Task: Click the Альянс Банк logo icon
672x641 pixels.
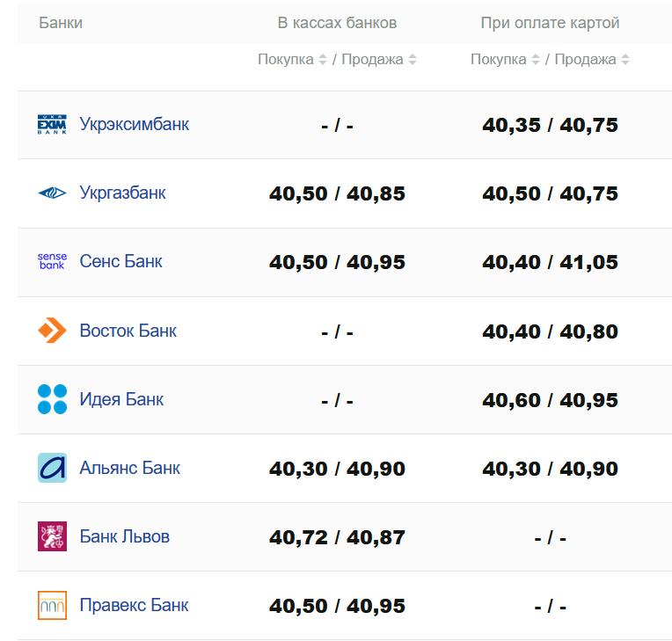Action: (x=52, y=468)
